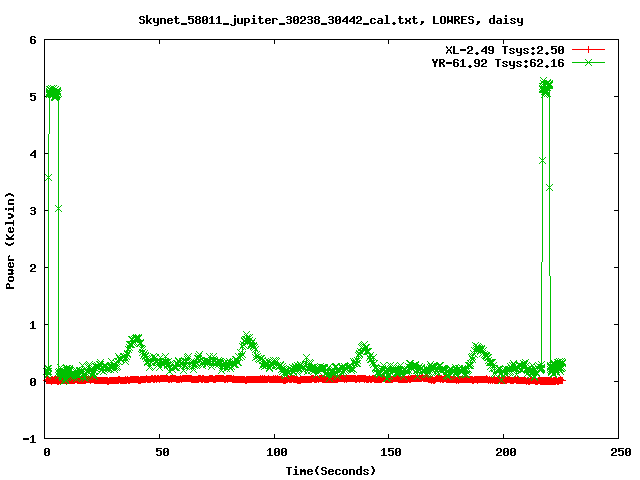Click the x-axis tick label '100'

277,452
